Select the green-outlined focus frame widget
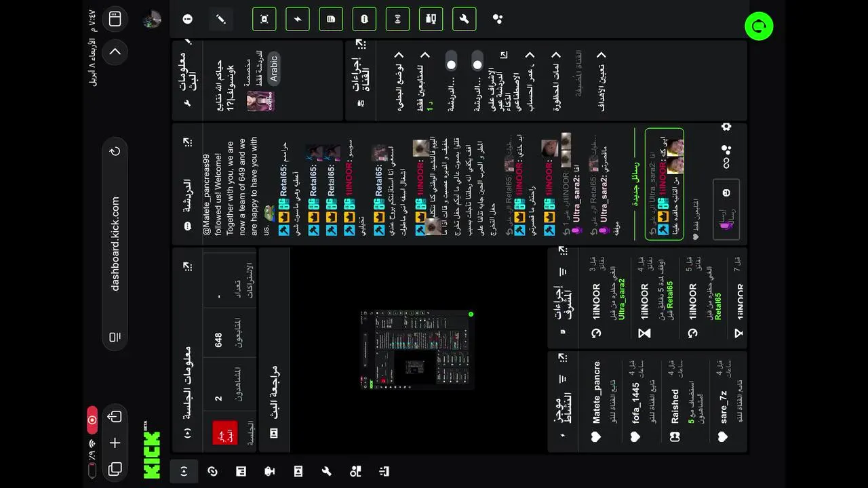Image resolution: width=868 pixels, height=488 pixels. pos(264,19)
